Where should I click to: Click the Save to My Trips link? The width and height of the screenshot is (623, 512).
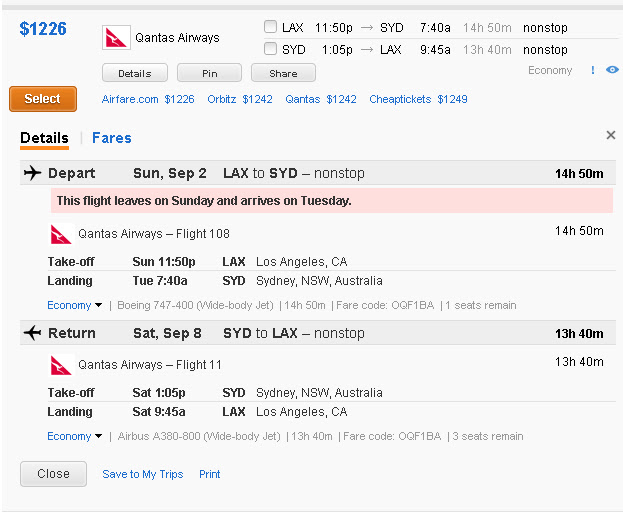pos(143,474)
